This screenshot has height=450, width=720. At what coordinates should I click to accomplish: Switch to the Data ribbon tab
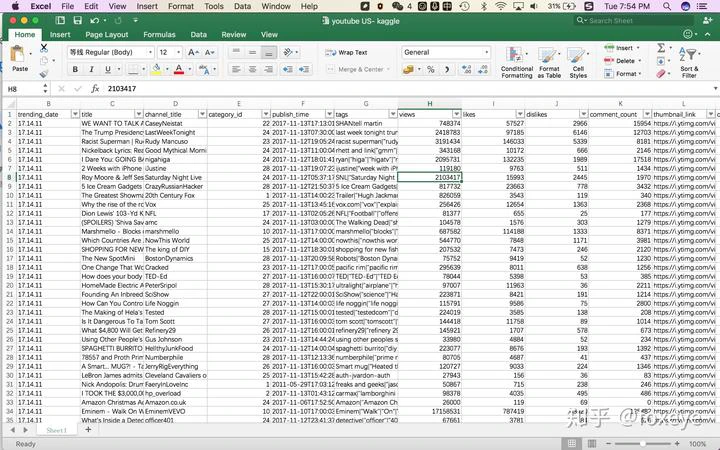[198, 34]
